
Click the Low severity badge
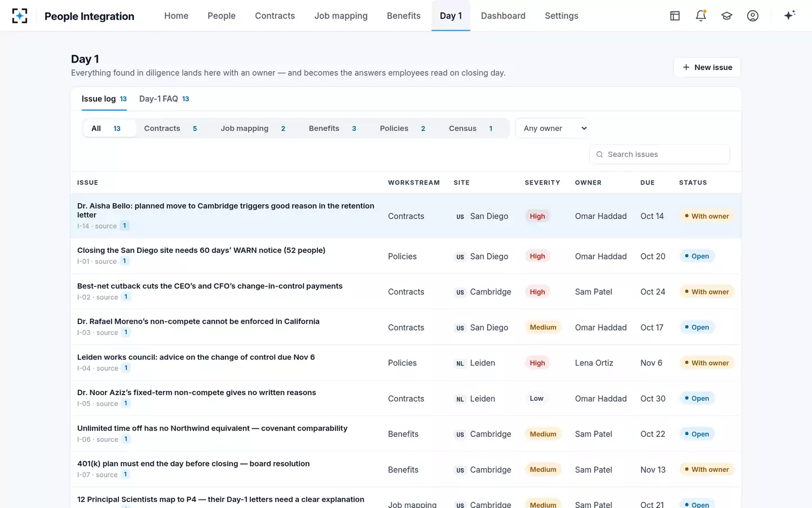[537, 398]
